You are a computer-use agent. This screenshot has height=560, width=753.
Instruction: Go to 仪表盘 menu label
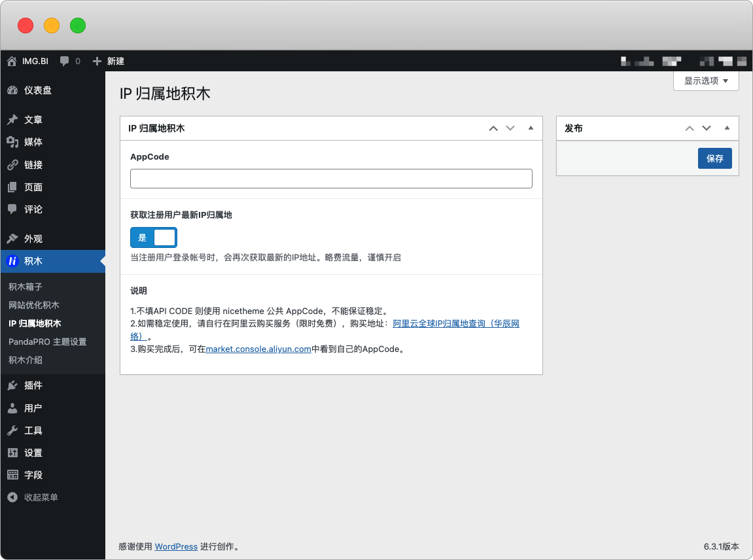point(38,90)
